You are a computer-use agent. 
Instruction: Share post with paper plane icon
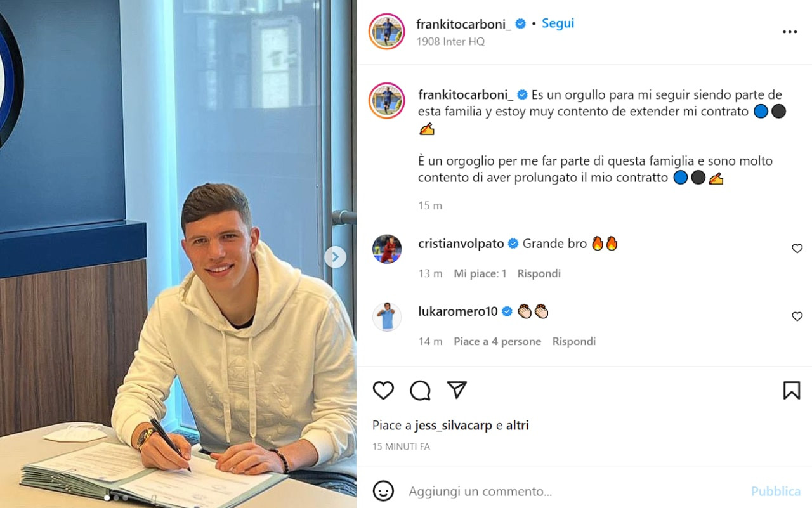(x=457, y=390)
